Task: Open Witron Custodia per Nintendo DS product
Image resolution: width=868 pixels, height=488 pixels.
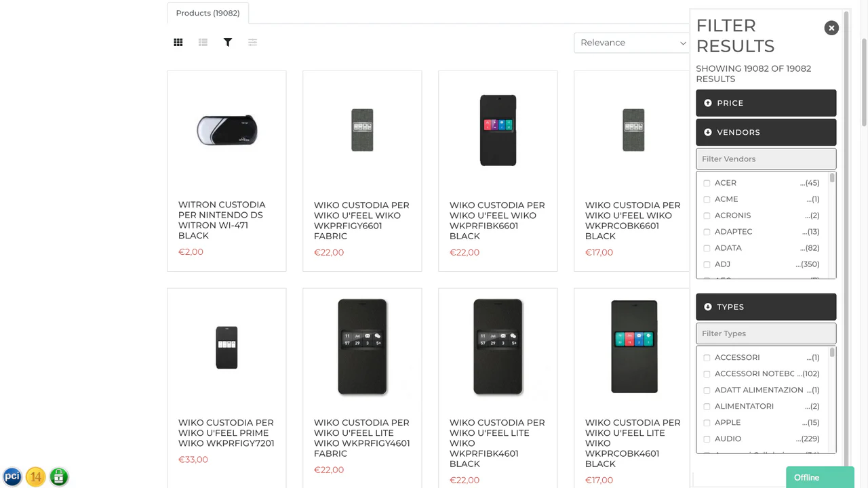Action: [x=222, y=220]
